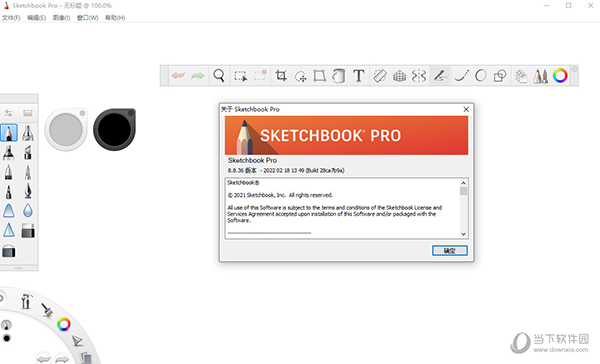Viewport: 600px width, 364px height.
Task: Close the 关于 Sketchbook Pro dialog
Action: coord(466,109)
